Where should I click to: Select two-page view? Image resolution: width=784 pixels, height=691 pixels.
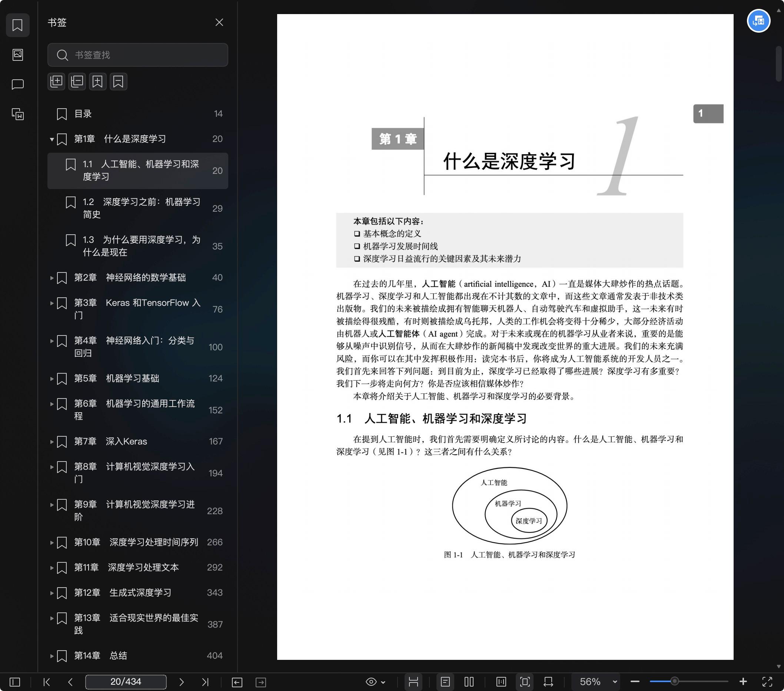[x=469, y=682]
